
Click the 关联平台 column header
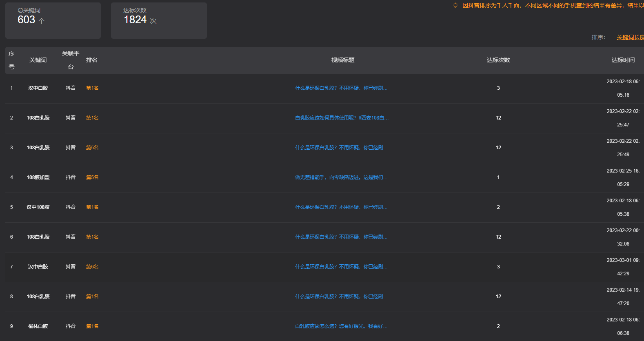71,60
